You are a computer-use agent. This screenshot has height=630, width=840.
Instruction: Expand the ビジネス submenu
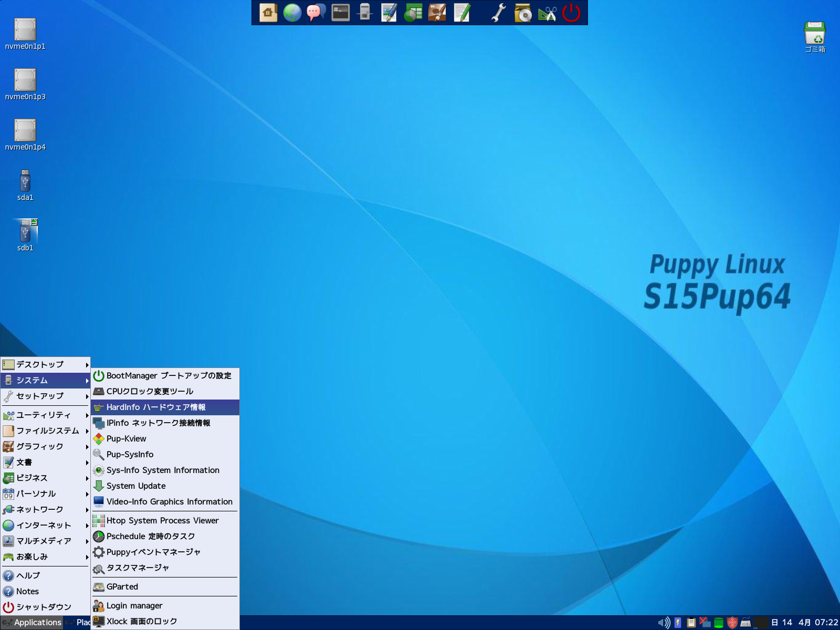(45, 478)
